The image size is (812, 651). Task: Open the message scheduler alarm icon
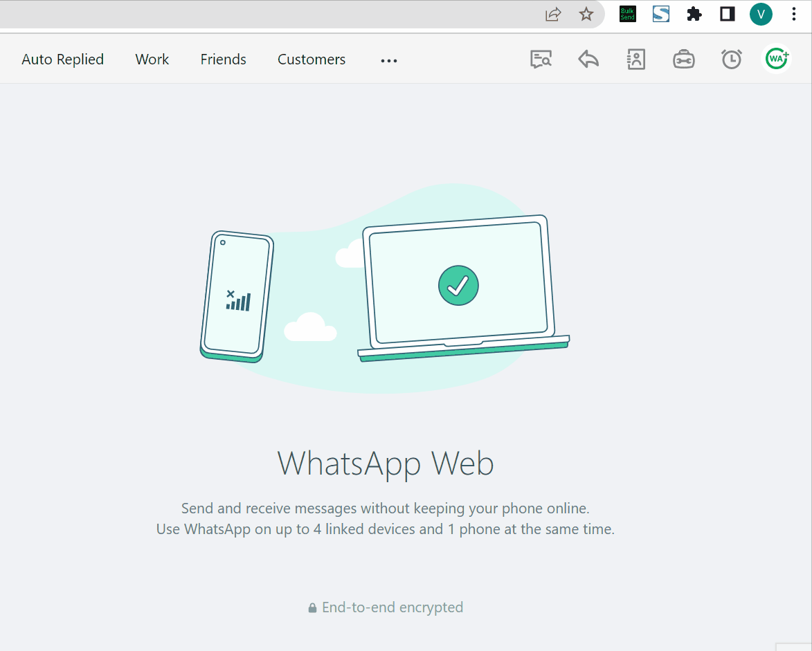(x=731, y=59)
